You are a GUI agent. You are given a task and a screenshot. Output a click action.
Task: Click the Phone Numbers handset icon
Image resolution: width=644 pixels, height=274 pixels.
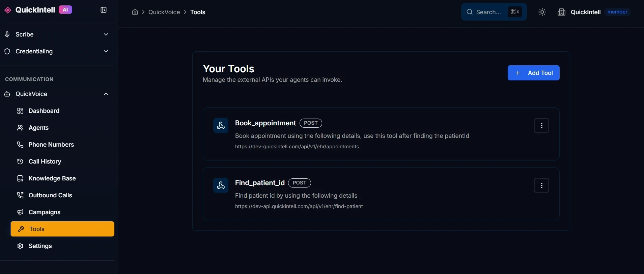point(20,145)
